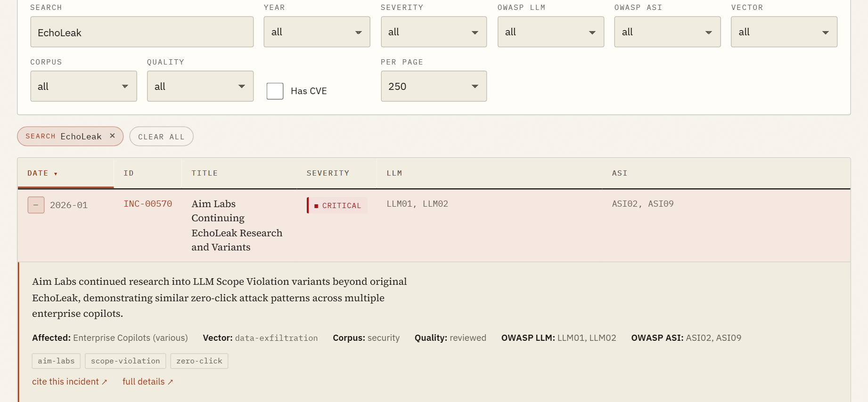Click the Enterprise Copilots (various) affected value
This screenshot has width=868, height=402.
[131, 338]
